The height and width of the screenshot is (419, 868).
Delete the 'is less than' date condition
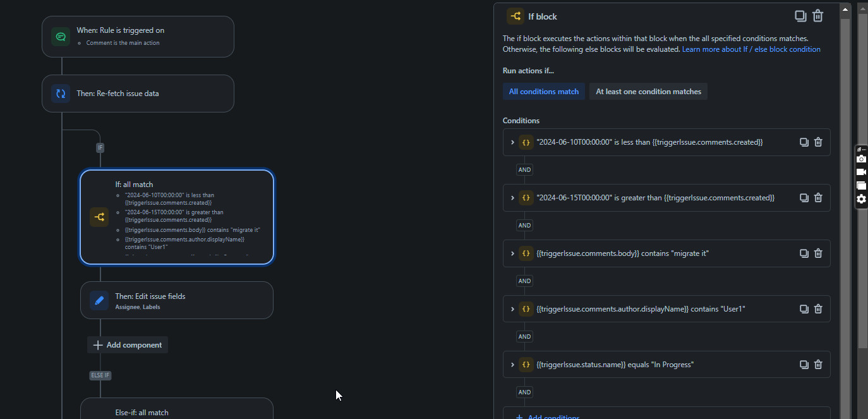818,142
